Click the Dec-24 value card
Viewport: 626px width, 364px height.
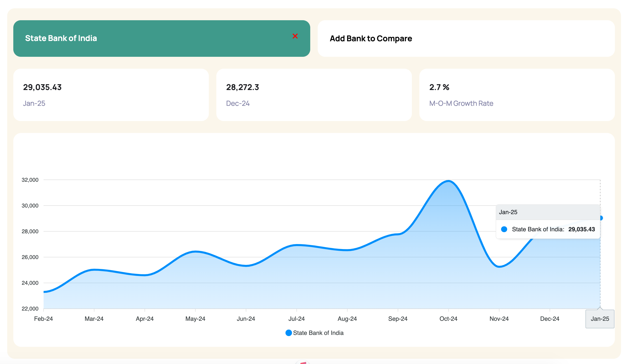(x=314, y=95)
